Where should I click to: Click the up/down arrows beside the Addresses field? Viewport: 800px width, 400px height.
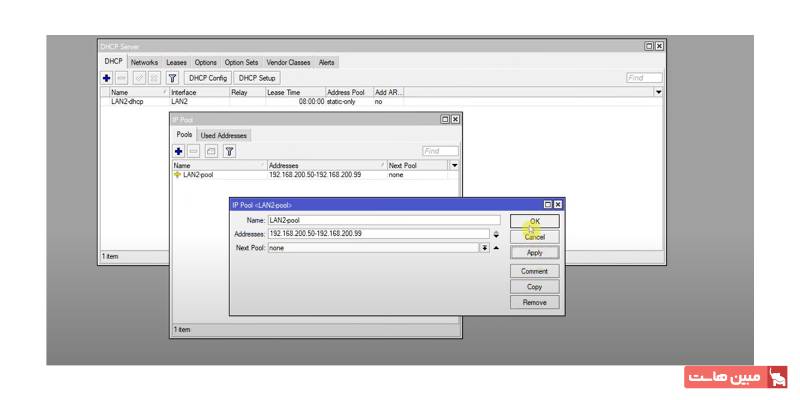coord(496,234)
